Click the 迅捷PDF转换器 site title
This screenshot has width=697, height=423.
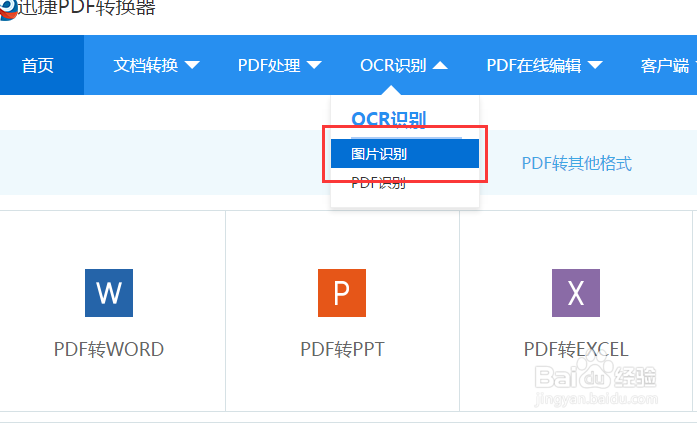coord(87,8)
